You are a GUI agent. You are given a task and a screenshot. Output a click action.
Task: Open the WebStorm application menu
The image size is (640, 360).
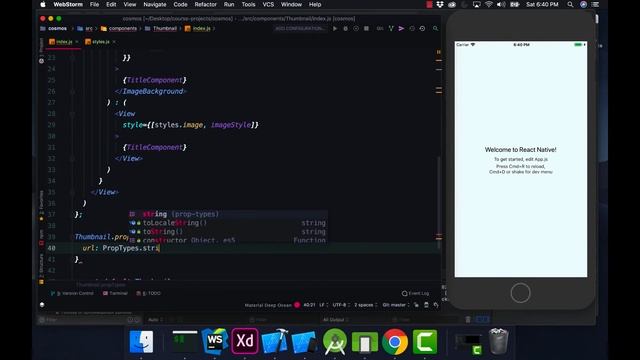[68, 4]
